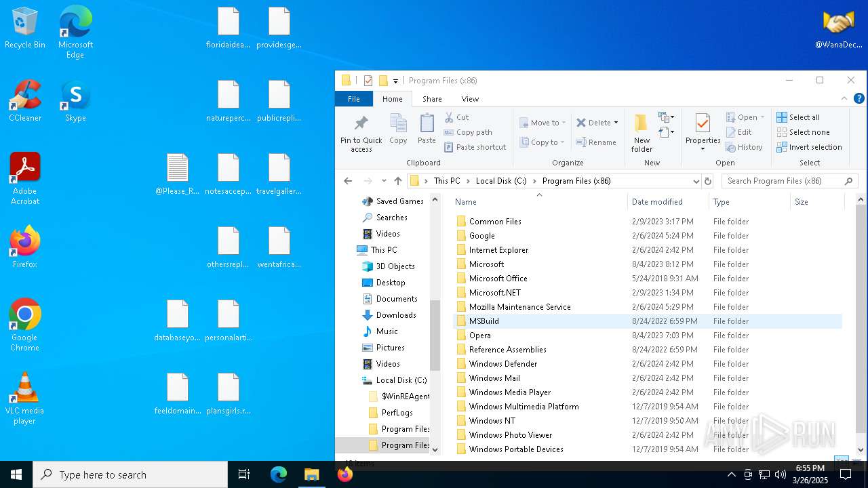The image size is (868, 488).
Task: Expand the Delete options arrow
Action: pyautogui.click(x=616, y=123)
